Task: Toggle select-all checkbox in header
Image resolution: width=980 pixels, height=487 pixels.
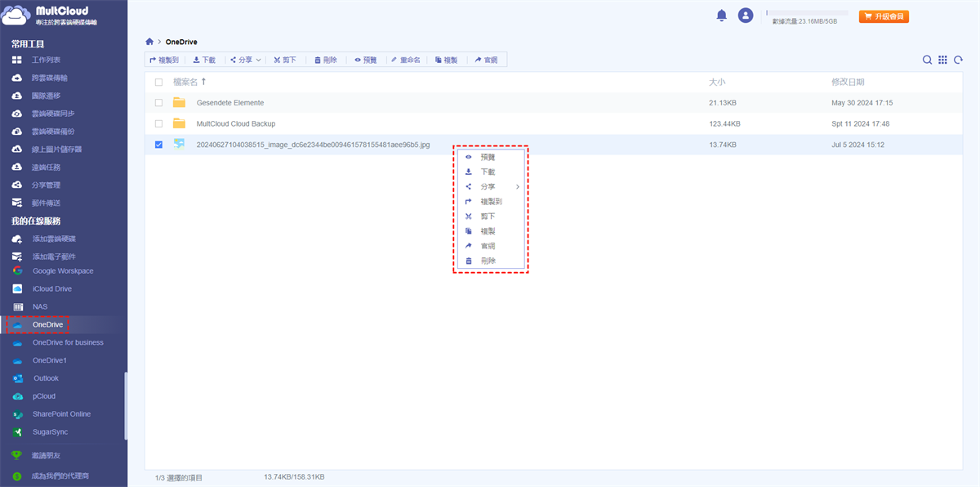Action: coord(158,82)
